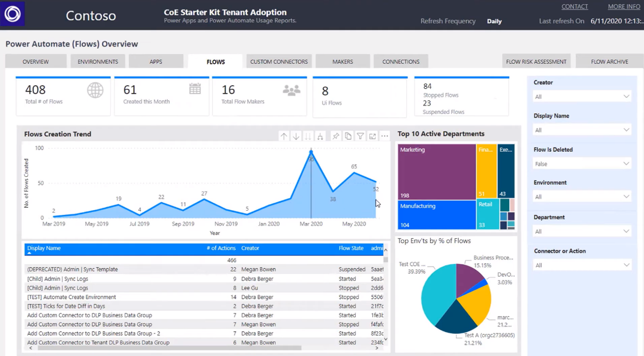Image resolution: width=644 pixels, height=356 pixels.
Task: Switch to the Connections tab
Action: coord(401,62)
